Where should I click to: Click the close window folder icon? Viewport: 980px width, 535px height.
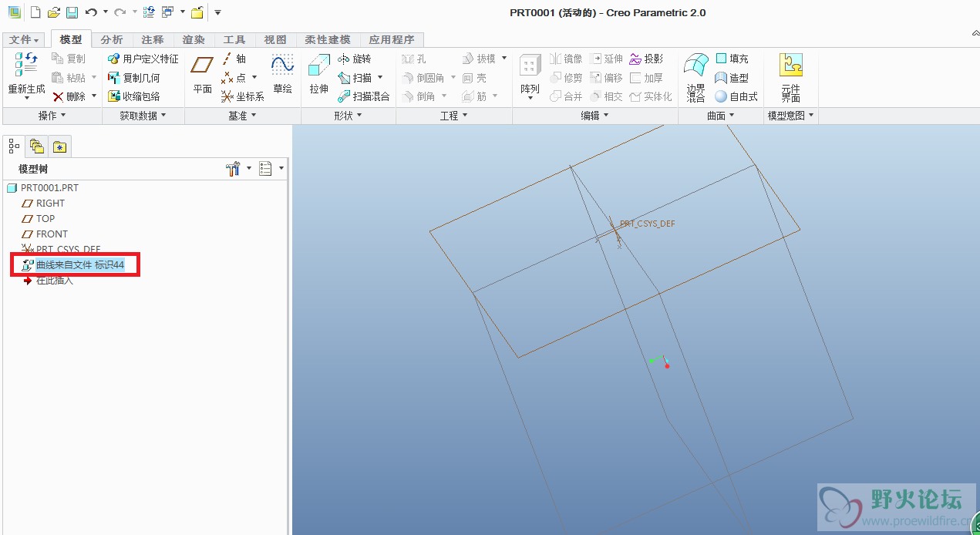197,12
